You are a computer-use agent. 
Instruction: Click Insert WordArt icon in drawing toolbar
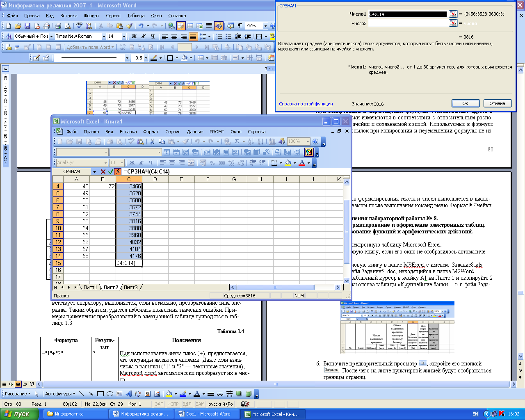(128, 394)
